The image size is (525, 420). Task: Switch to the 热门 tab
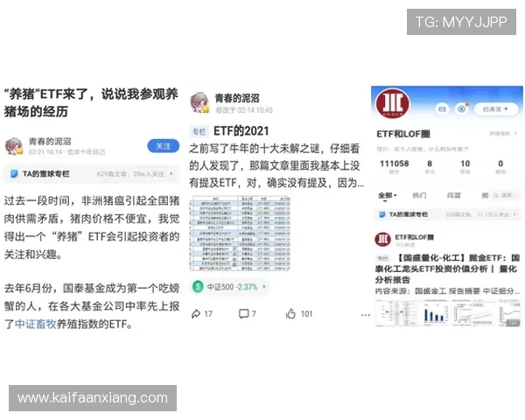tap(419, 195)
